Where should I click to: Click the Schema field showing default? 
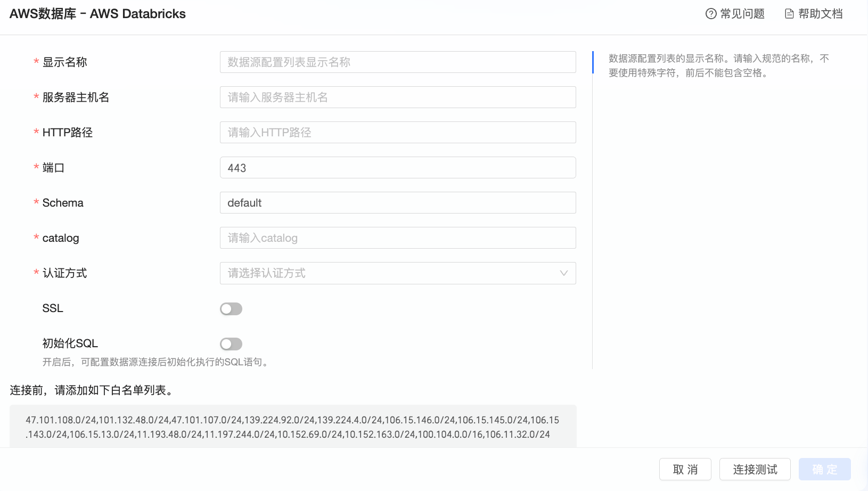(x=398, y=203)
